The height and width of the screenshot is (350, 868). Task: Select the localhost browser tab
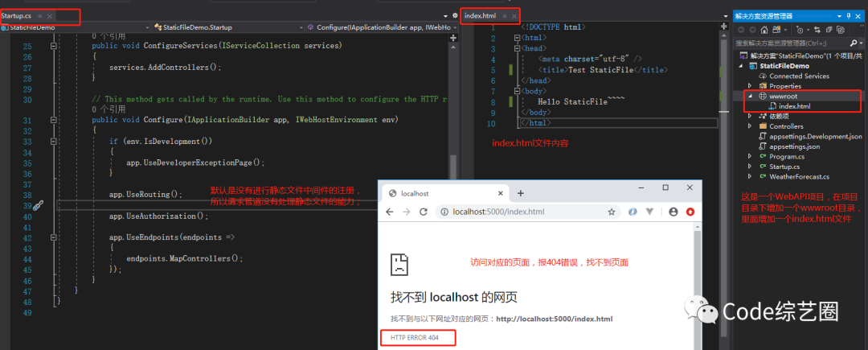444,193
